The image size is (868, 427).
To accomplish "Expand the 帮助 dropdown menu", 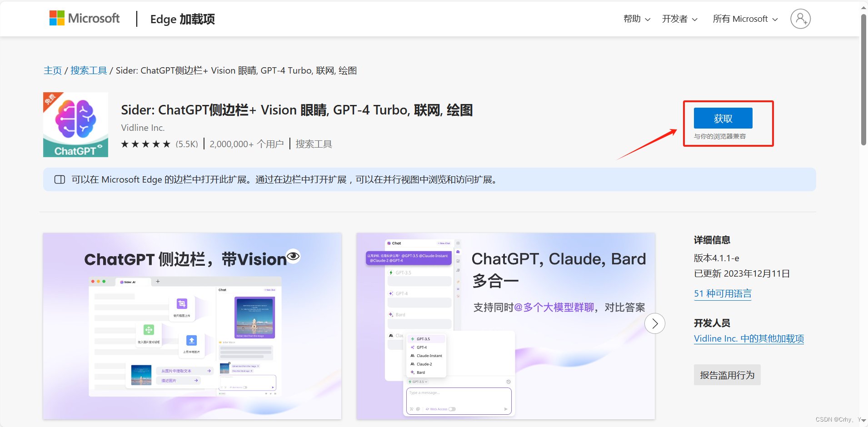I will click(637, 19).
